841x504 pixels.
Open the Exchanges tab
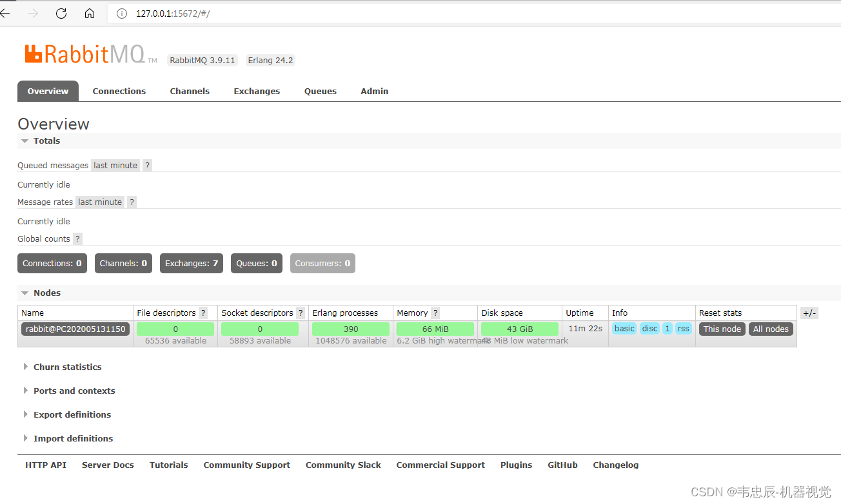pos(257,91)
